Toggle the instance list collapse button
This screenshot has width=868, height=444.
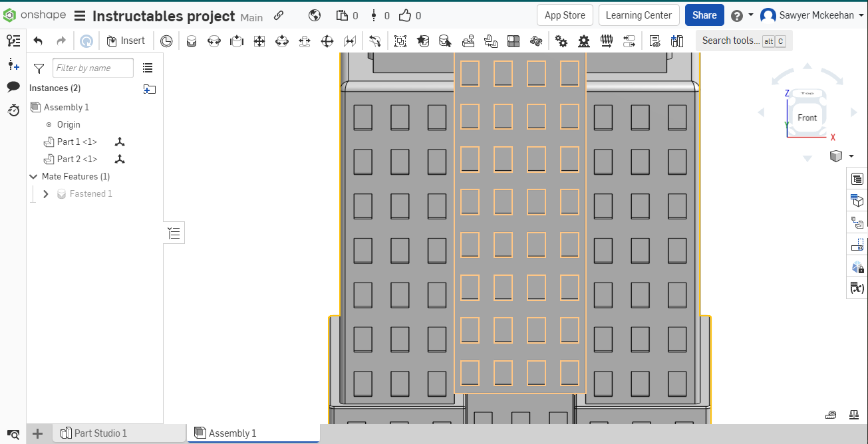[174, 233]
